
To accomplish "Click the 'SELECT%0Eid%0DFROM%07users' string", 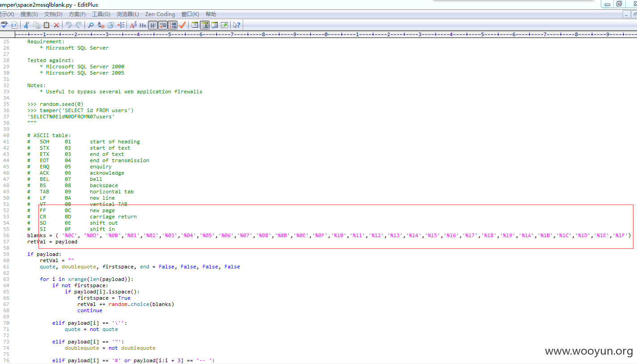I will (x=71, y=117).
